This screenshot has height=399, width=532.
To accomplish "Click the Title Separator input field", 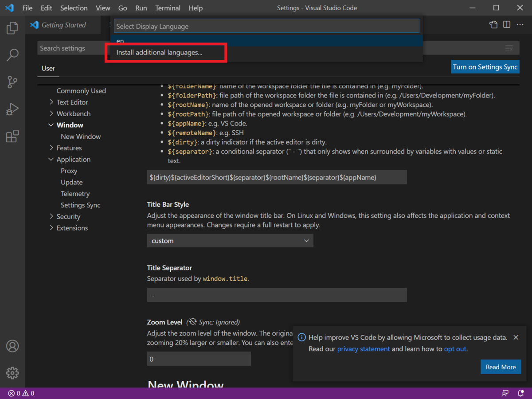I will [277, 295].
